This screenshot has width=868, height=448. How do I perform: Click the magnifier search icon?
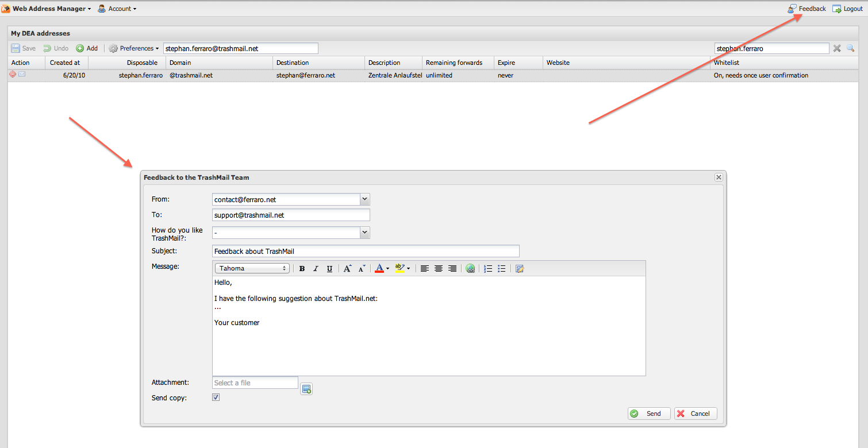click(x=851, y=49)
